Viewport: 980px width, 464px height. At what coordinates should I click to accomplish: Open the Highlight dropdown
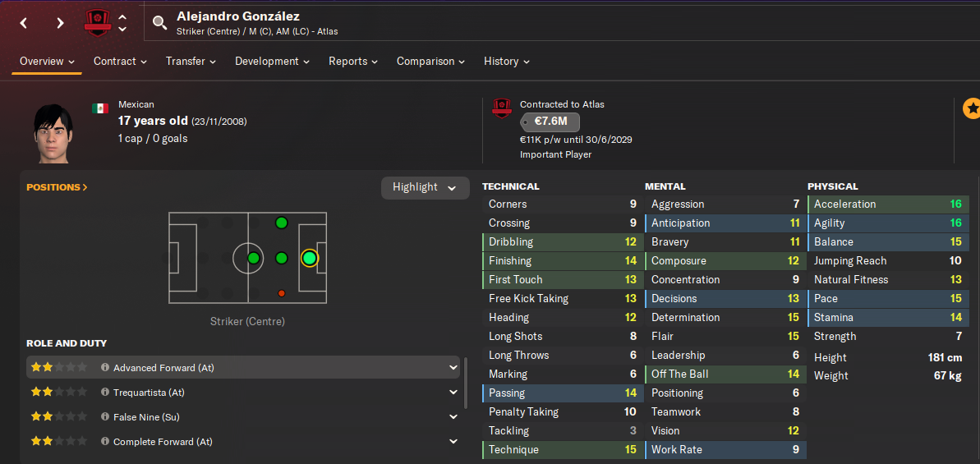pyautogui.click(x=425, y=187)
